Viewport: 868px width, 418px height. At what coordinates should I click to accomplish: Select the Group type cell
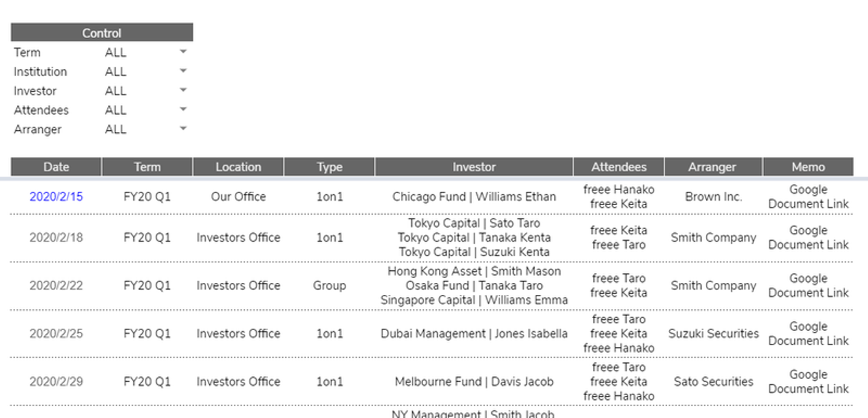point(329,285)
